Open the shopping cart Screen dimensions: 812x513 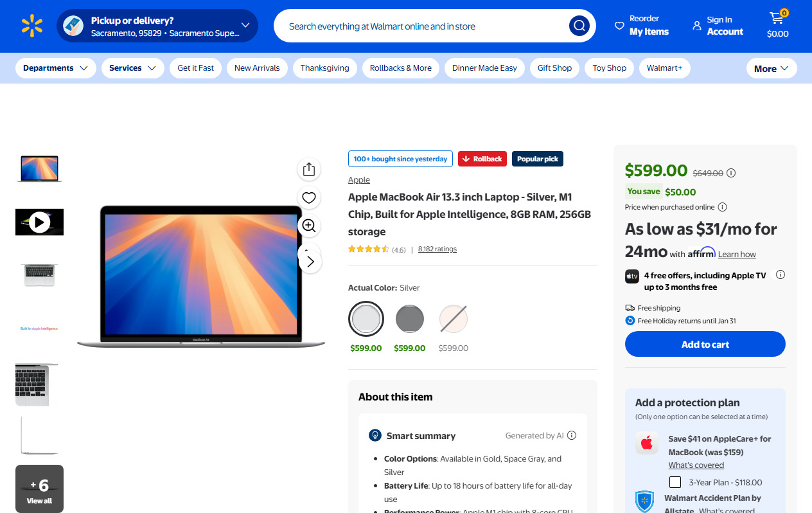[x=777, y=26]
